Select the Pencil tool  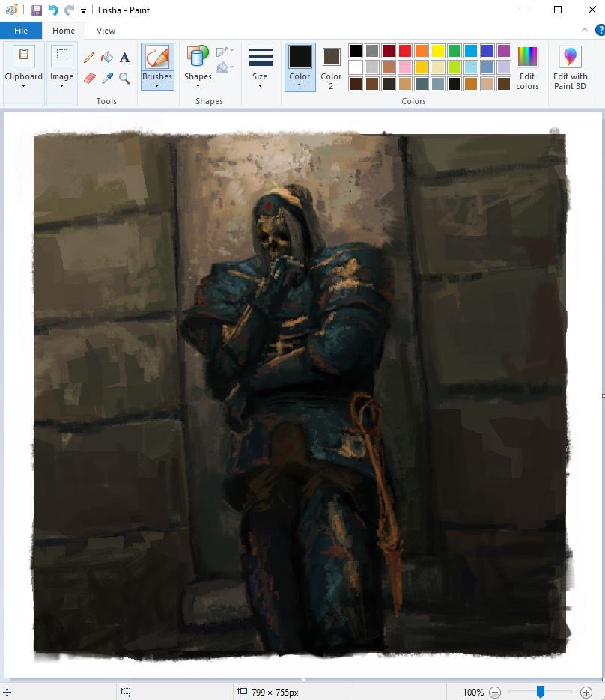tap(89, 58)
